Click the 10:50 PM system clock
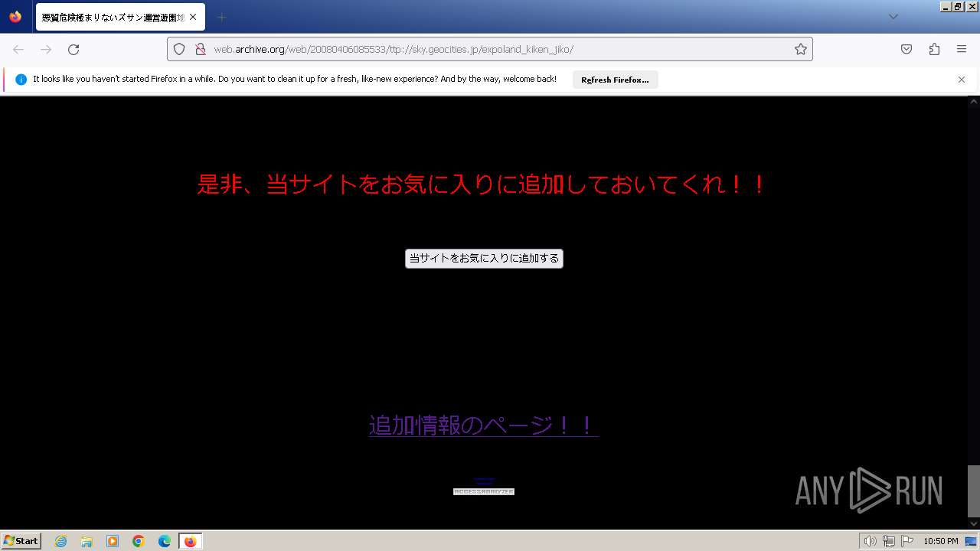Viewport: 980px width, 551px height. (941, 541)
